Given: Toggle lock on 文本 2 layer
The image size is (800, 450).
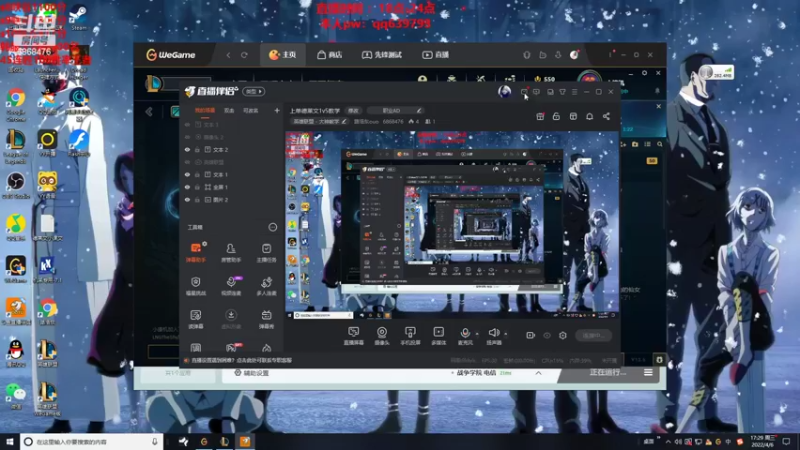Looking at the screenshot, I should (197, 149).
